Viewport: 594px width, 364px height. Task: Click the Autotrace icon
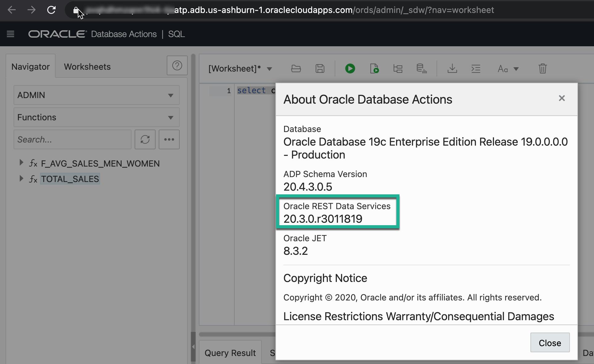[421, 68]
